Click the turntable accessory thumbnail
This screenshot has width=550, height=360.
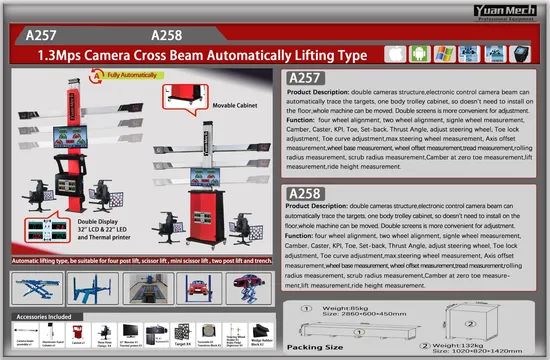pos(208,335)
